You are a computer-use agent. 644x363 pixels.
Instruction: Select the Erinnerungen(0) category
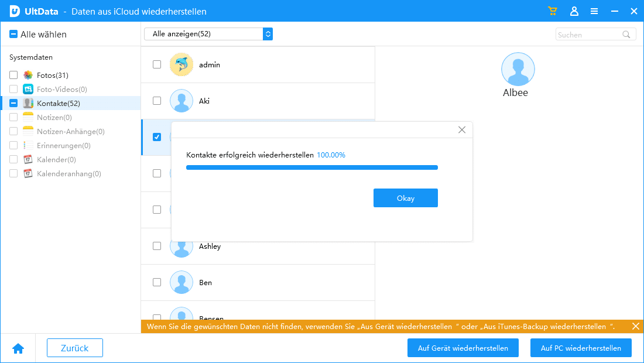coord(64,145)
